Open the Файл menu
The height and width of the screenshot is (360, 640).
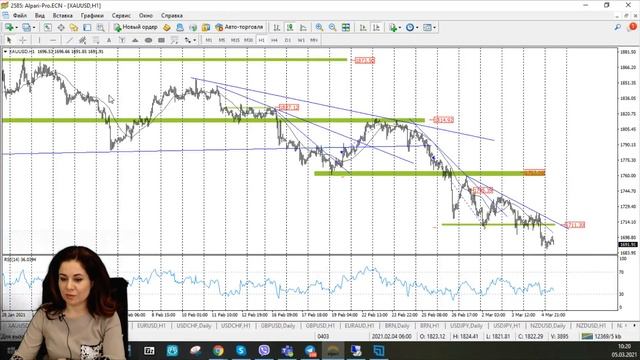[20, 16]
